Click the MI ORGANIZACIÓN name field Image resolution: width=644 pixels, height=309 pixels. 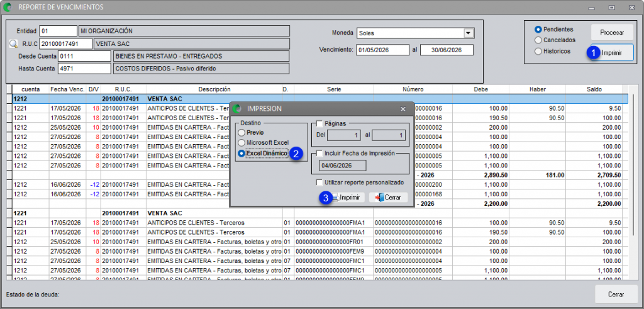coord(184,31)
